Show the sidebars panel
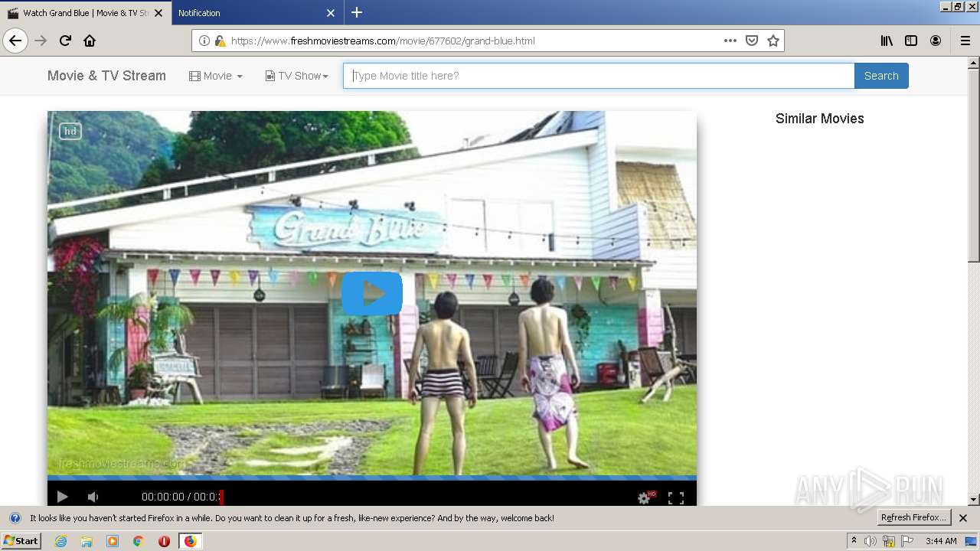Image resolution: width=980 pixels, height=551 pixels. tap(911, 41)
